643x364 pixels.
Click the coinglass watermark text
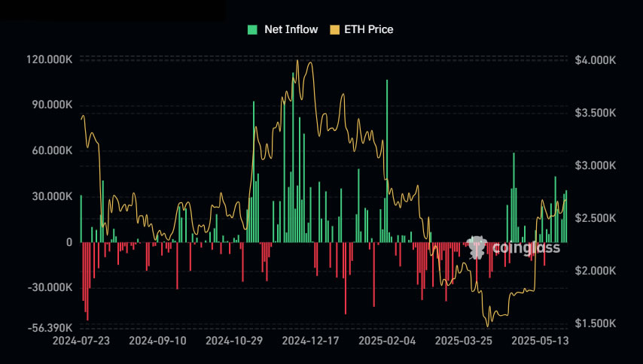pyautogui.click(x=526, y=247)
